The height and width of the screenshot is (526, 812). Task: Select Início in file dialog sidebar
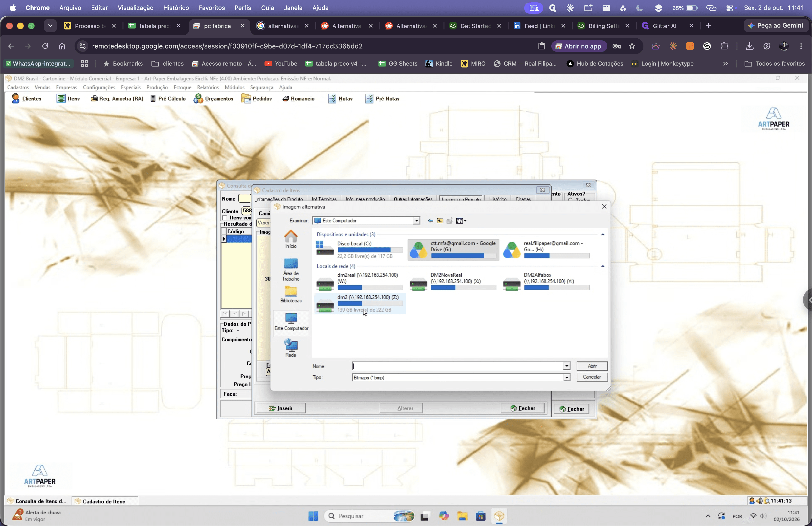(291, 239)
